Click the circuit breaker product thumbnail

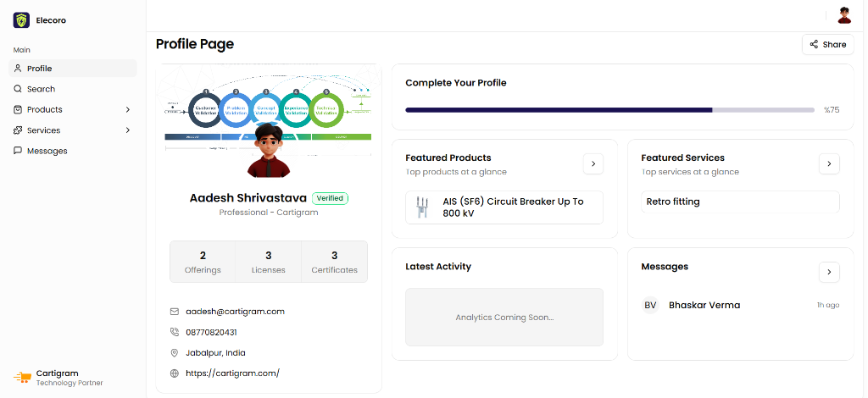coord(421,207)
